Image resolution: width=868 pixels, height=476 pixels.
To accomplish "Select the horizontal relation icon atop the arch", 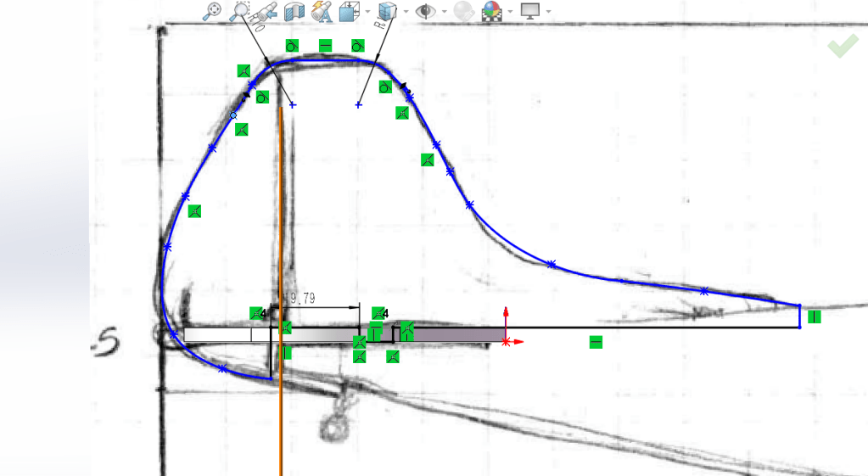I will (x=325, y=45).
